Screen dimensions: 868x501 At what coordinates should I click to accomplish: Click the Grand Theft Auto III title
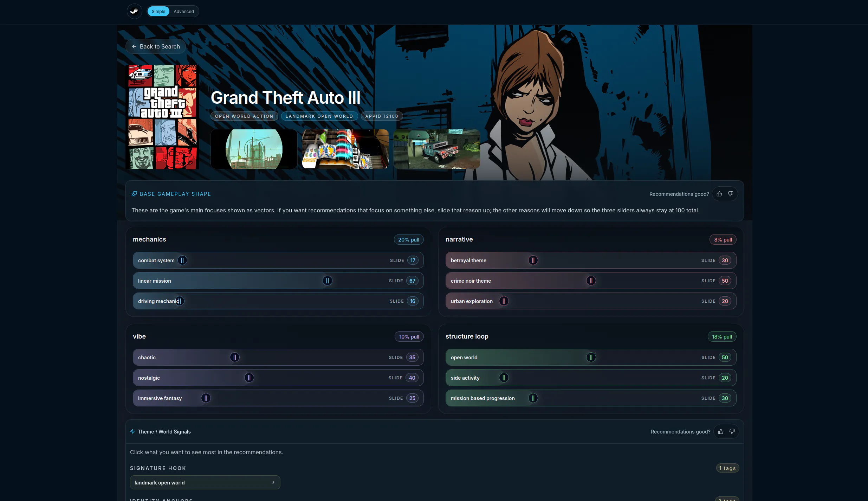pos(285,97)
